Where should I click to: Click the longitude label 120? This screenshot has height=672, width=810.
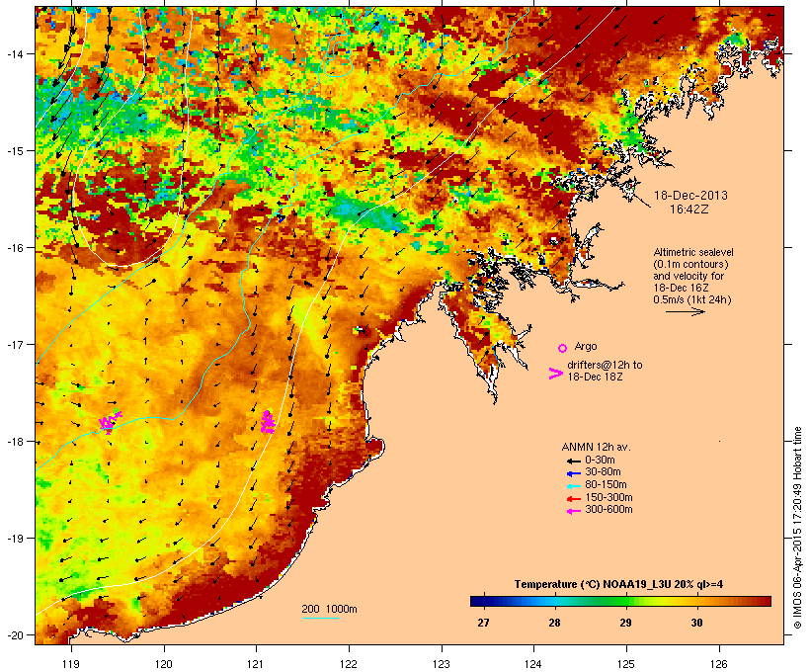click(164, 664)
